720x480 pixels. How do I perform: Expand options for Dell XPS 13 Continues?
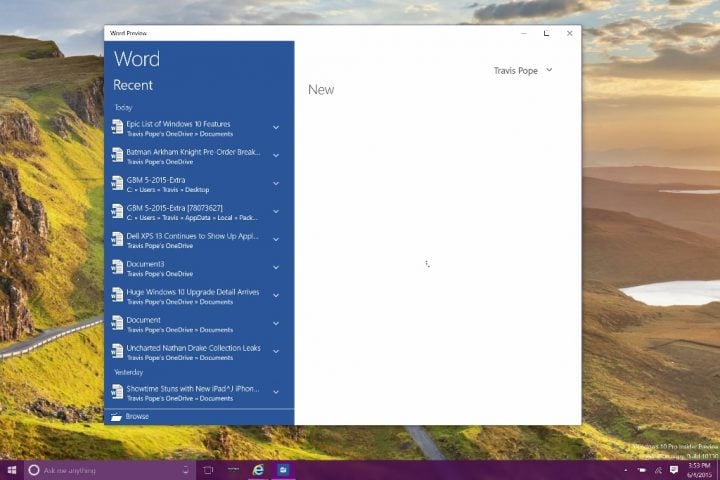276,239
